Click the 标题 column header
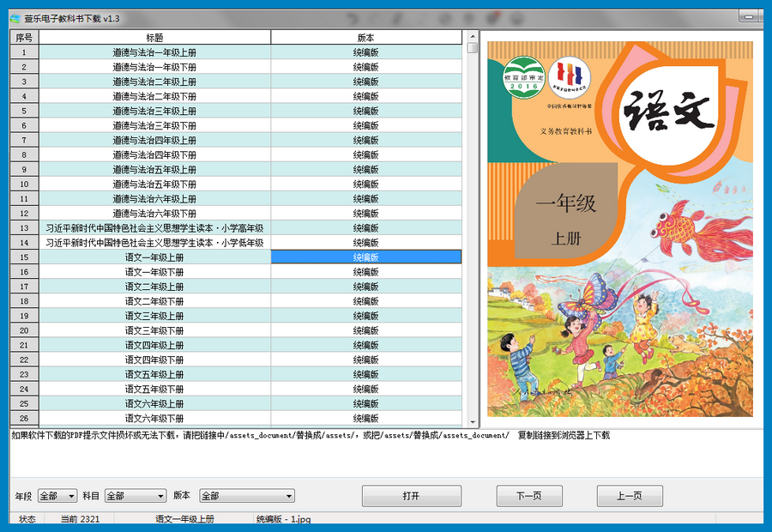The width and height of the screenshot is (772, 532). coord(154,38)
